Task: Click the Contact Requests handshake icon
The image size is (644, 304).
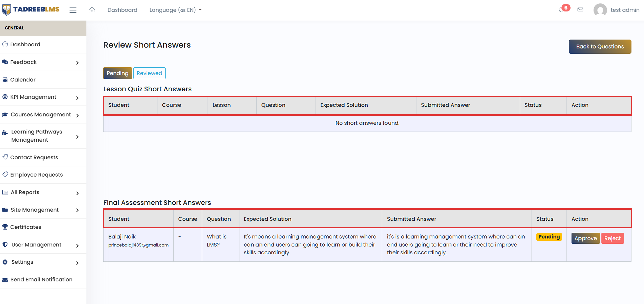Action: point(5,157)
